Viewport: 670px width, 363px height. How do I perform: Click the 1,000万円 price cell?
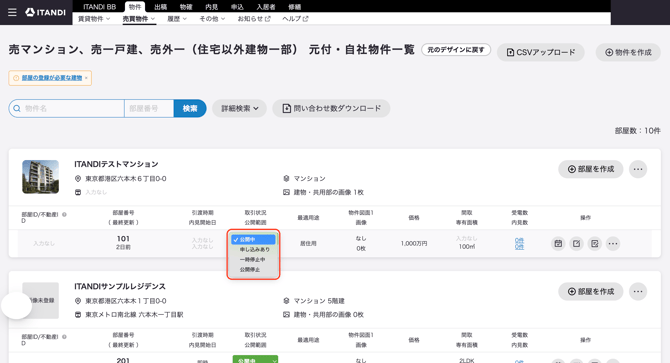click(x=414, y=243)
